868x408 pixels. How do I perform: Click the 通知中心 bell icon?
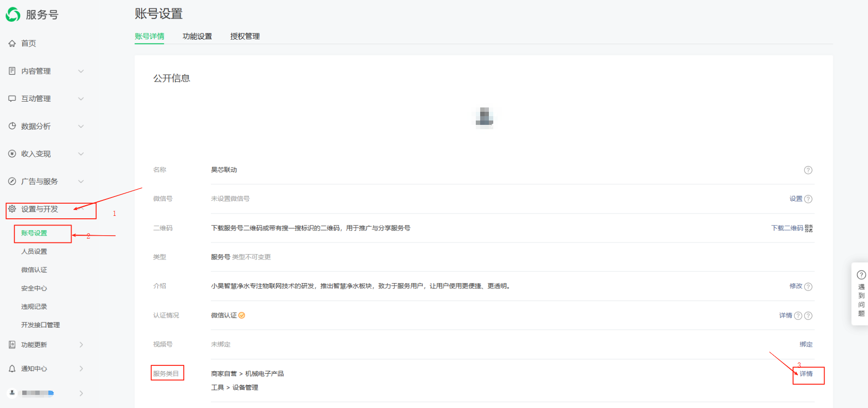point(12,368)
